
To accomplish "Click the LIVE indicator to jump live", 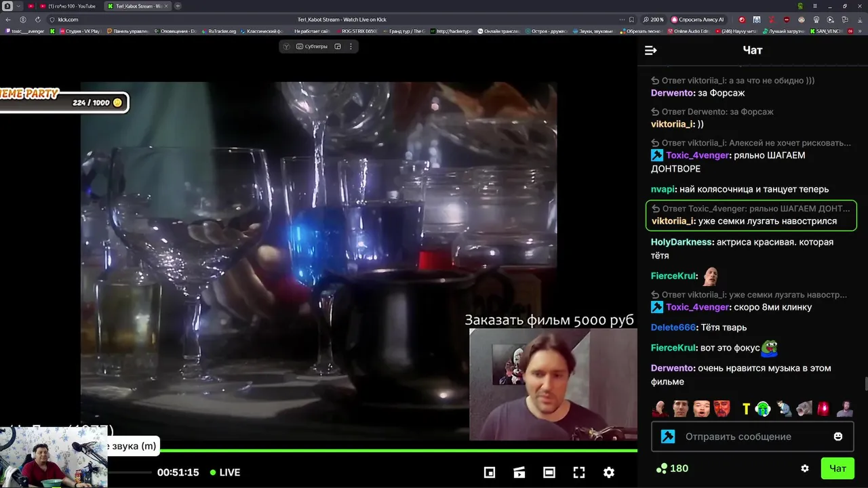I will tap(225, 472).
